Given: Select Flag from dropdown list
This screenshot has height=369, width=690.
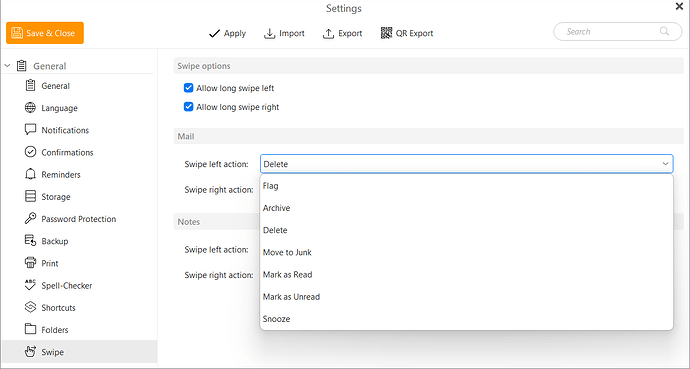Looking at the screenshot, I should [x=466, y=186].
